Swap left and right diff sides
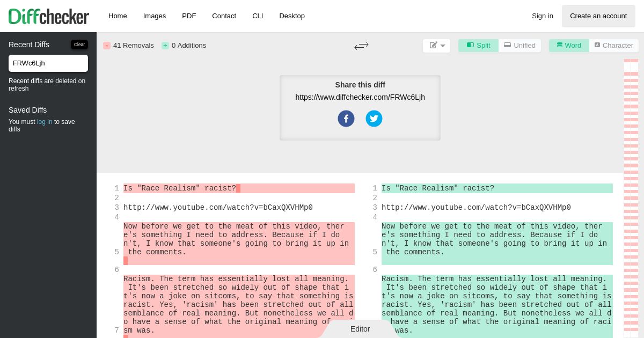644x338 pixels. (x=361, y=46)
